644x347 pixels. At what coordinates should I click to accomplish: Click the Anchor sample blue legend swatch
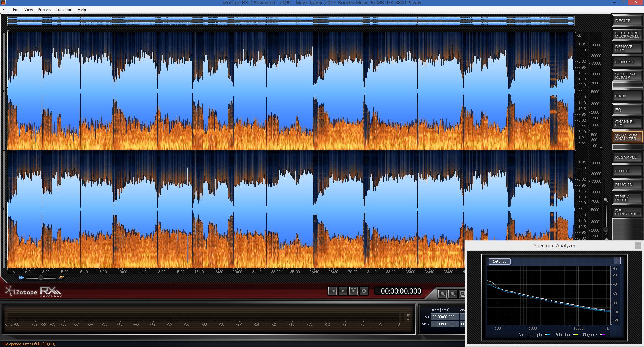(547, 335)
